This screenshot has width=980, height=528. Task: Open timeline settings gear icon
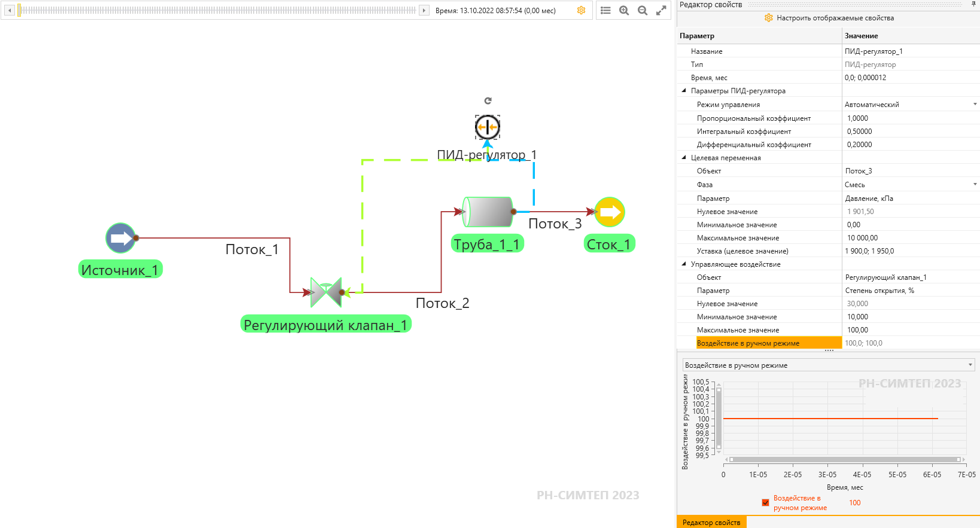click(x=581, y=10)
